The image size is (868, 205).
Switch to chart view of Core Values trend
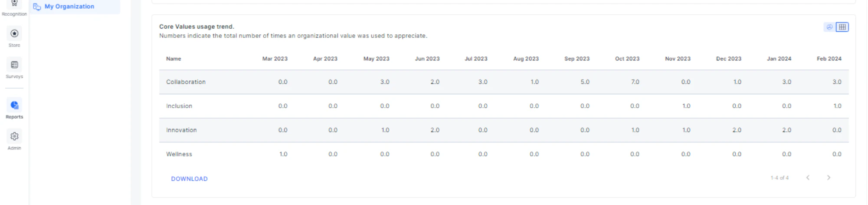coord(829,27)
